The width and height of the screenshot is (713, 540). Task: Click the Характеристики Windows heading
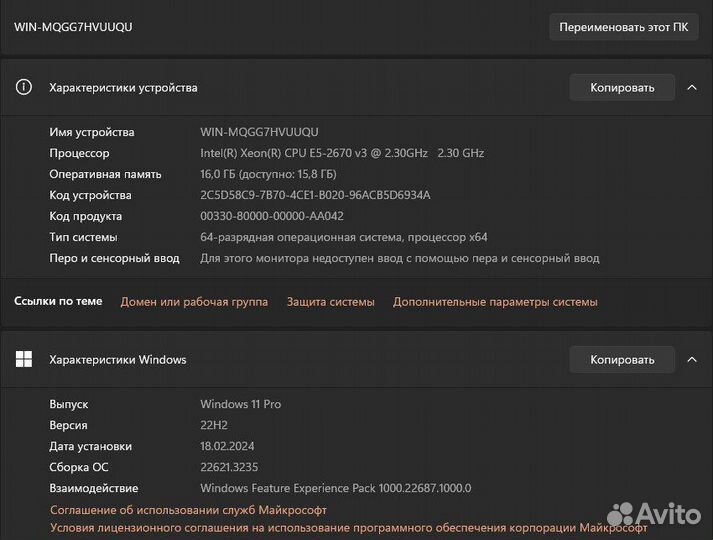pyautogui.click(x=118, y=360)
